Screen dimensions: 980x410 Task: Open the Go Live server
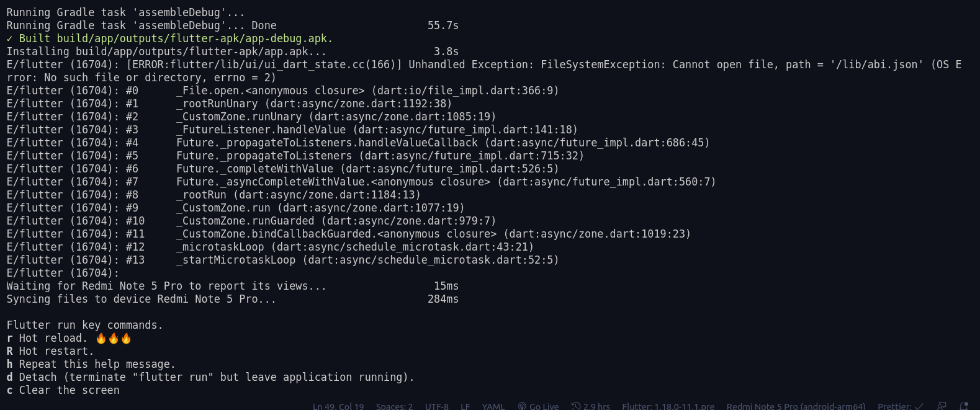point(543,406)
